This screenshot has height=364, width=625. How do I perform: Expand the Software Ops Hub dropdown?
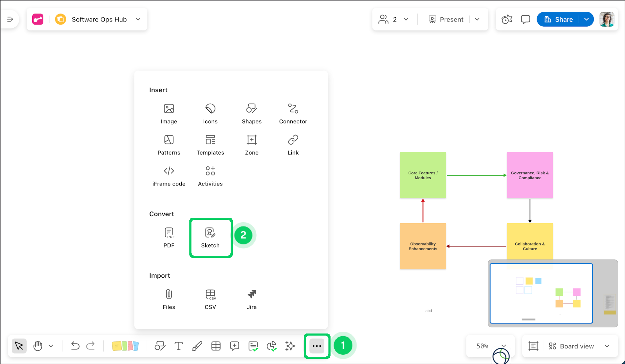pyautogui.click(x=138, y=19)
